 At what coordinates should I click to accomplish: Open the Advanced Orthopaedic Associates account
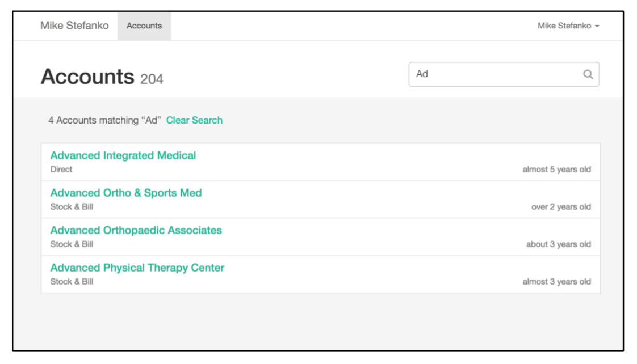[x=136, y=230]
